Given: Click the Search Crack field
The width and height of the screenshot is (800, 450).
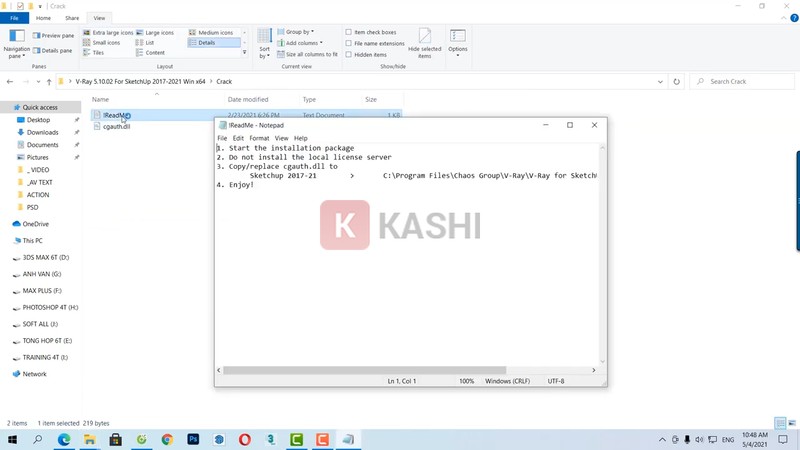Looking at the screenshot, I should click(x=742, y=82).
